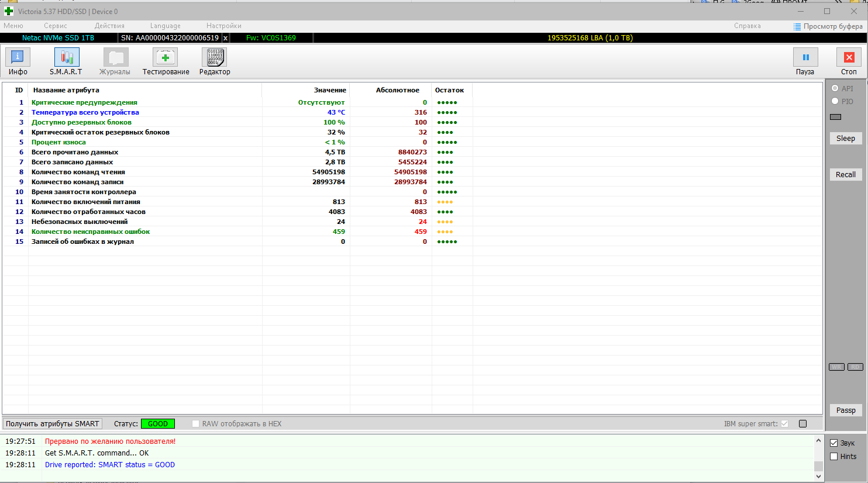Open the Сервис menu

click(56, 26)
